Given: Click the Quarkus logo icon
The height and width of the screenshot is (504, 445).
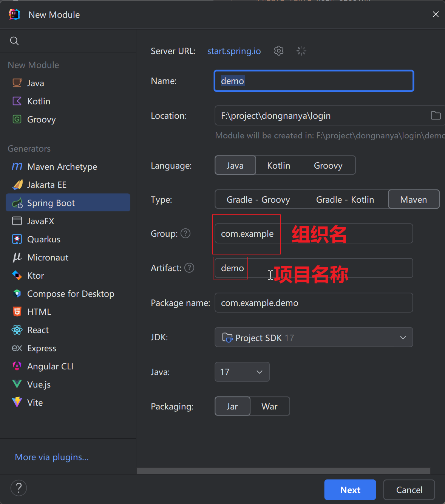Looking at the screenshot, I should [17, 239].
